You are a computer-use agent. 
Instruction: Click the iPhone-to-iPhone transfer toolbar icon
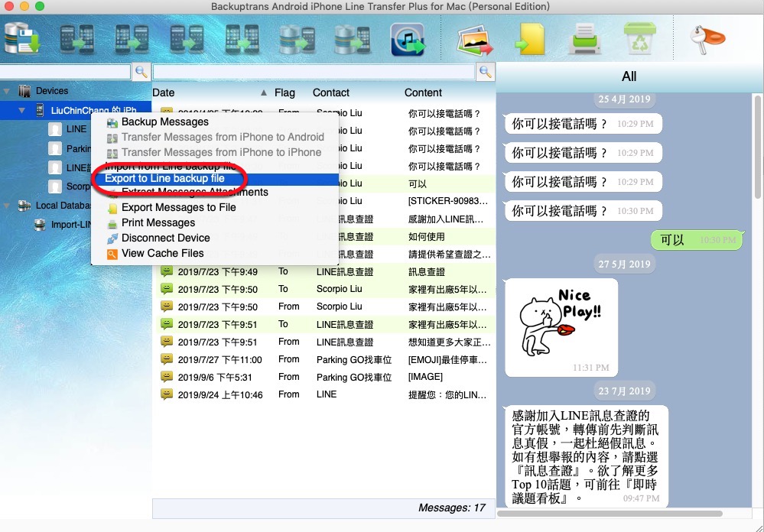(x=242, y=39)
